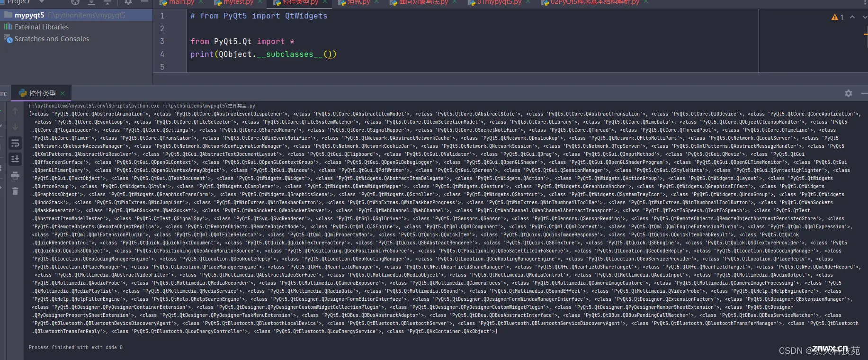The image size is (868, 360).
Task: Click the warning indicator in editor
Action: pyautogui.click(x=837, y=17)
